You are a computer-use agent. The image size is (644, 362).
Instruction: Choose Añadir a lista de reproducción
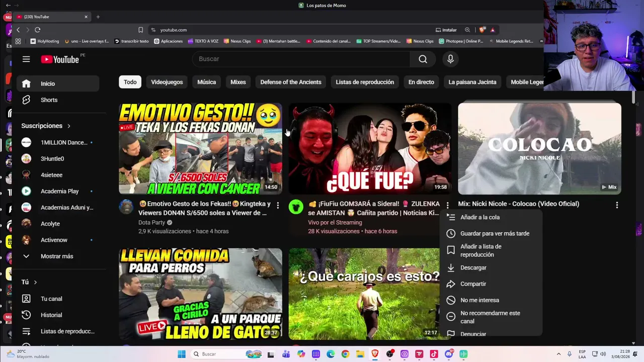coord(491,250)
